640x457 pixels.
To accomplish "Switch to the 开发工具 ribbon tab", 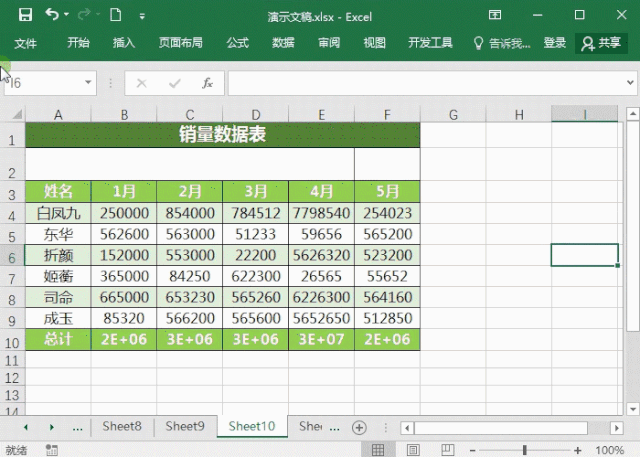I will pyautogui.click(x=430, y=42).
